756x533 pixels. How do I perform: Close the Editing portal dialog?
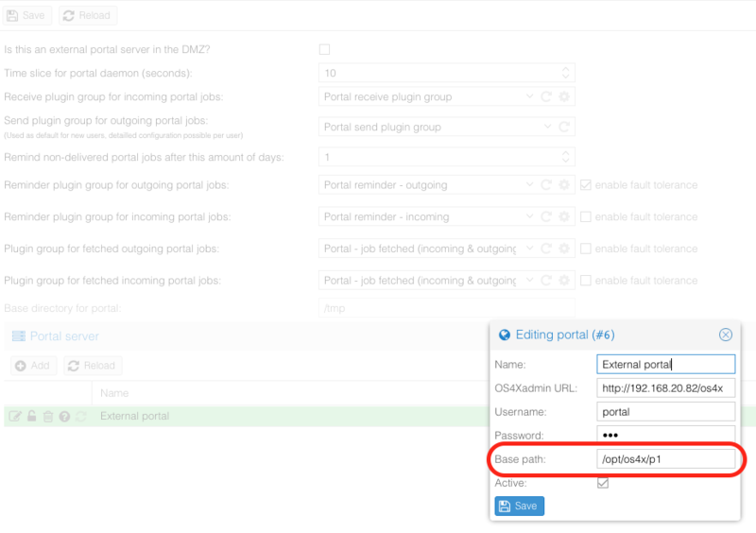725,335
